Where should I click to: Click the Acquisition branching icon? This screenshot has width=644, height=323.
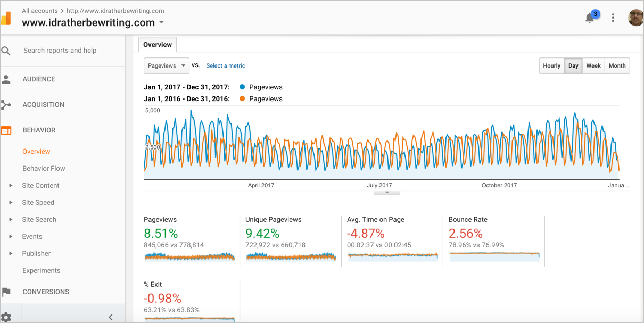[6, 105]
